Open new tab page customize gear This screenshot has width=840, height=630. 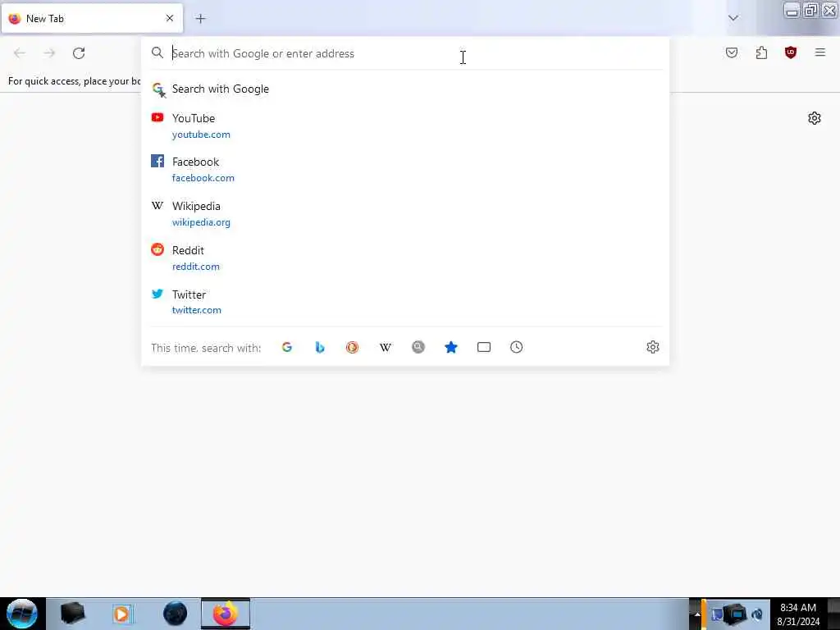815,118
